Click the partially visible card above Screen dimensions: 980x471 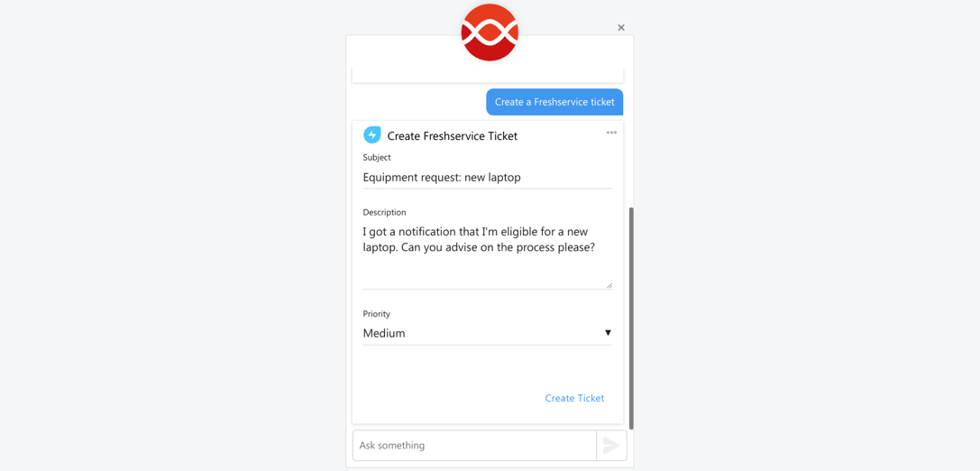tap(488, 75)
